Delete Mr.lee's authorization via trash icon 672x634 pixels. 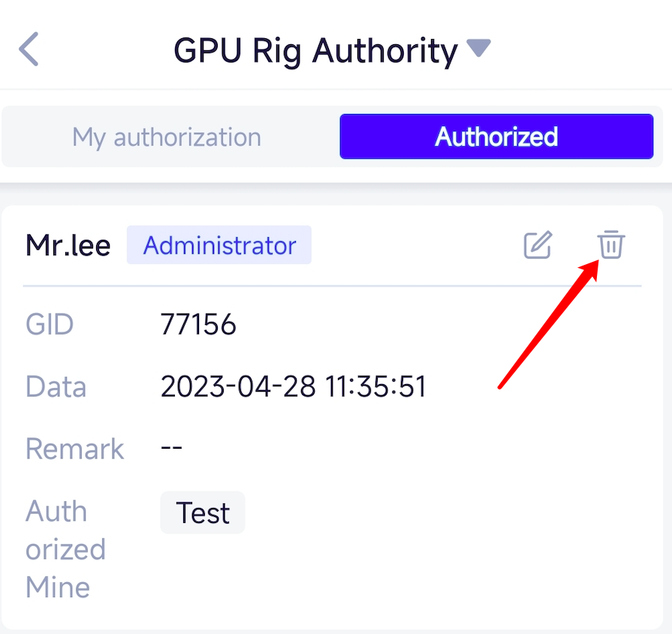[610, 245]
